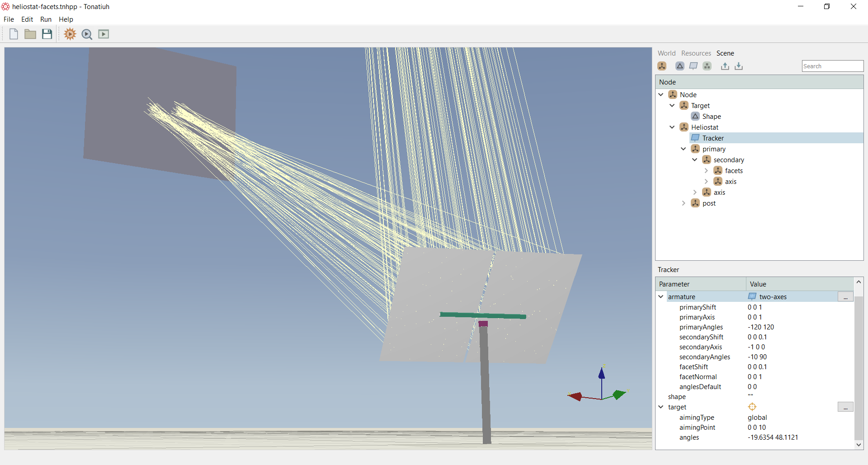Image resolution: width=868 pixels, height=465 pixels.
Task: Click the Target node icon
Action: point(684,105)
